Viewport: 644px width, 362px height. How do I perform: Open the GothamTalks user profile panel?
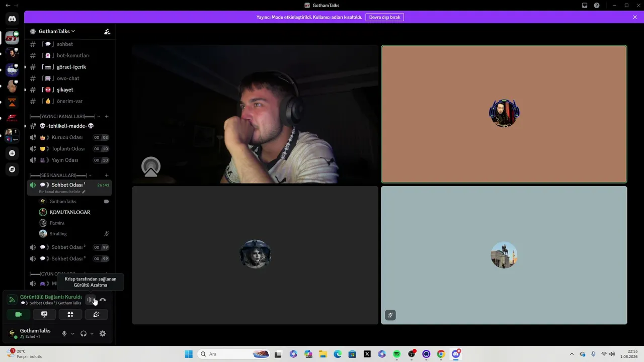(31, 333)
